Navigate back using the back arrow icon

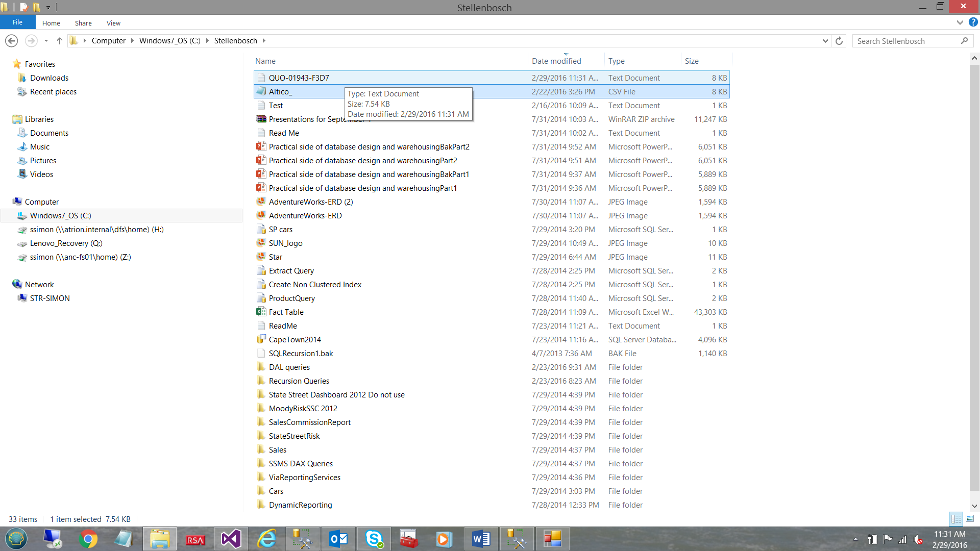(x=11, y=40)
